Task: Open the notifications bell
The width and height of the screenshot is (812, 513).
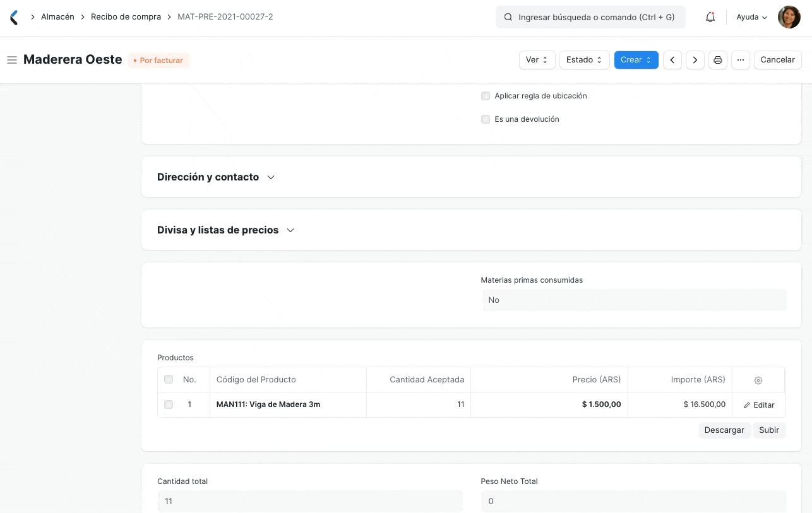Action: click(710, 17)
